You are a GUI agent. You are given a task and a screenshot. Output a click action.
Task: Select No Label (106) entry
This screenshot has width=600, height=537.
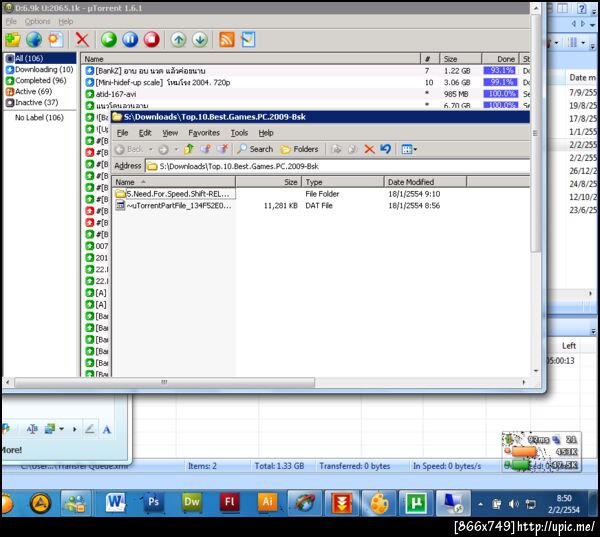click(39, 118)
